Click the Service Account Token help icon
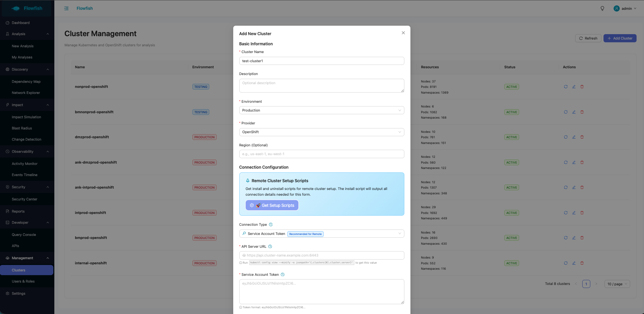Screen dimensions: 644x314 [x=283, y=274]
